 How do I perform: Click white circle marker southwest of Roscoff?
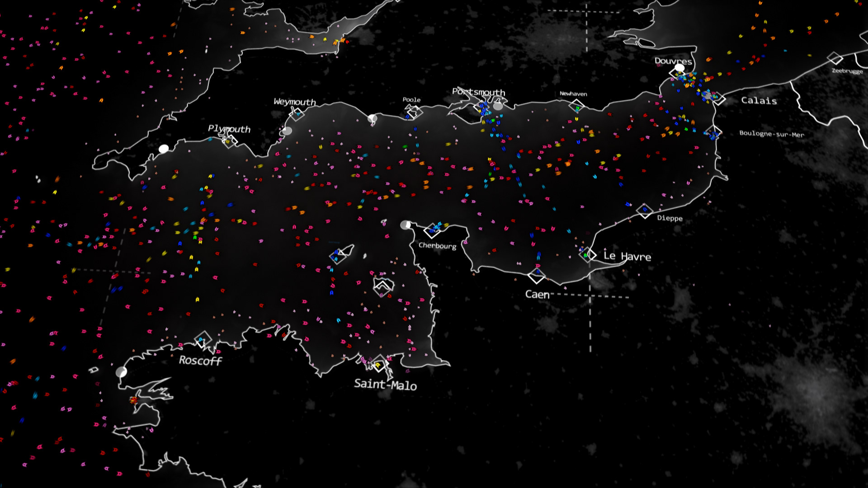(121, 372)
